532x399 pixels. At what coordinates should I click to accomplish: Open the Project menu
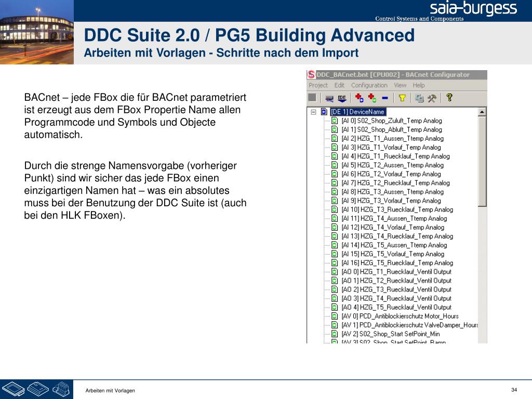pos(318,85)
